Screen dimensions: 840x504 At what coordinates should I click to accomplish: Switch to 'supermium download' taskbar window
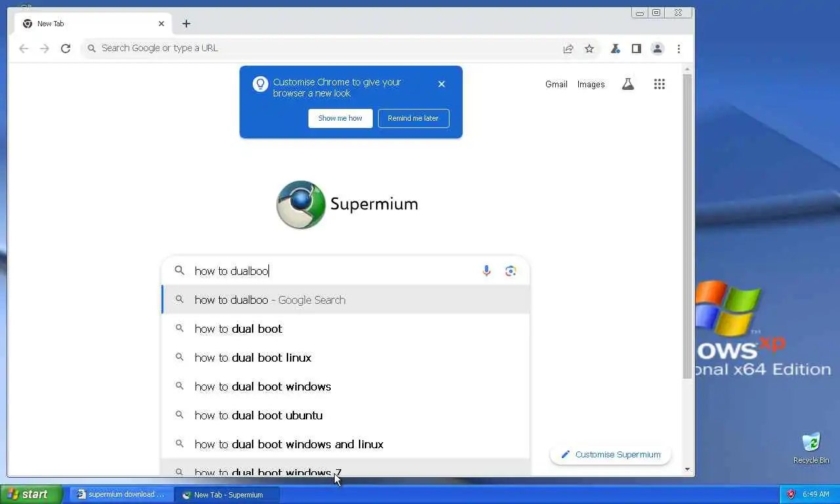point(121,495)
